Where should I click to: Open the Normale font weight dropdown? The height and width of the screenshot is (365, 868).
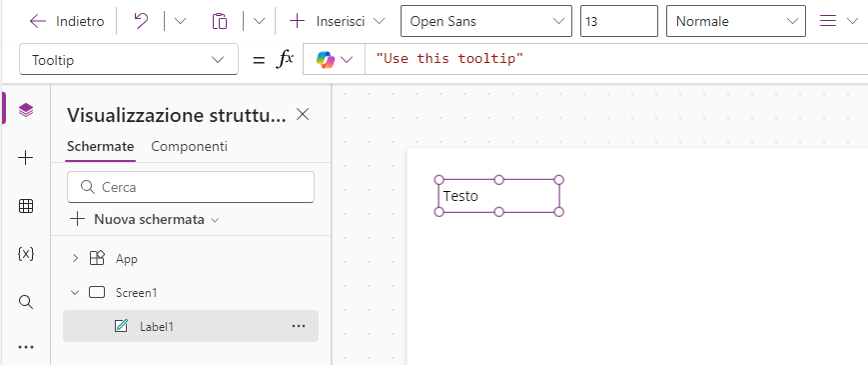point(736,21)
